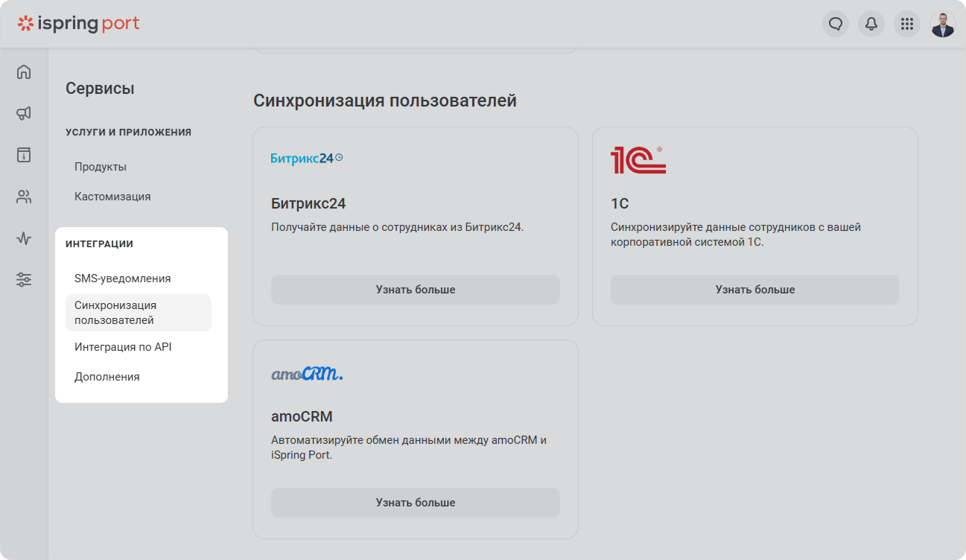
Task: Open the notifications bell icon
Action: pos(871,24)
